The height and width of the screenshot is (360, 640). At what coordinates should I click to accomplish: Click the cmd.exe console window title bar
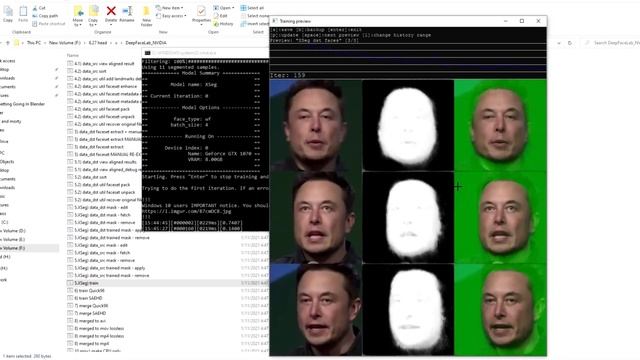point(205,53)
